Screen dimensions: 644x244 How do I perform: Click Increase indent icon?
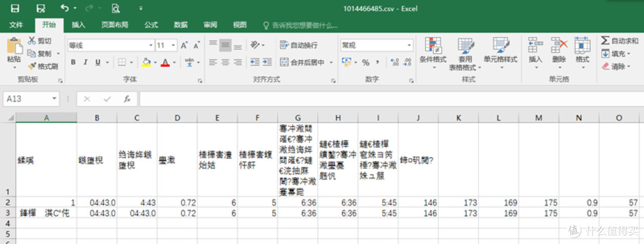pos(267,62)
